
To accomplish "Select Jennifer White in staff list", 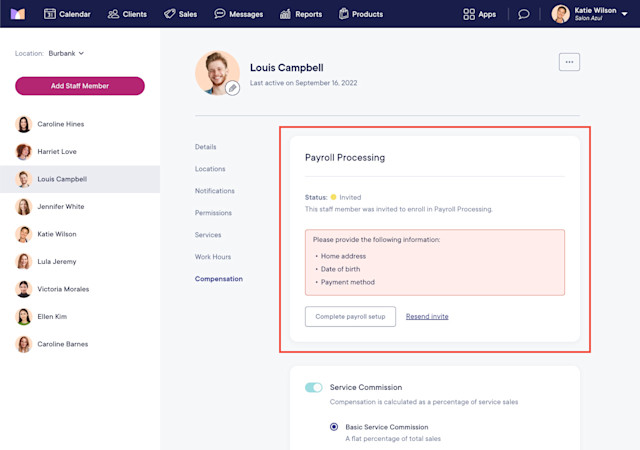I will pos(80,207).
